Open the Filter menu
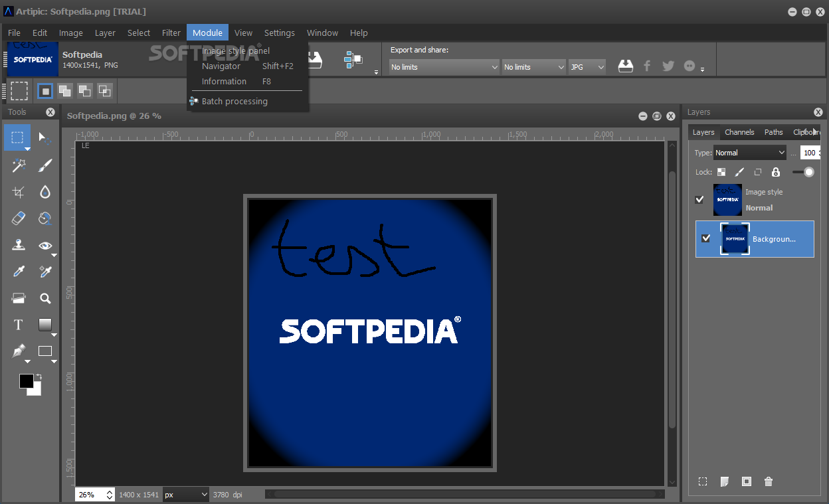829x504 pixels. click(171, 33)
